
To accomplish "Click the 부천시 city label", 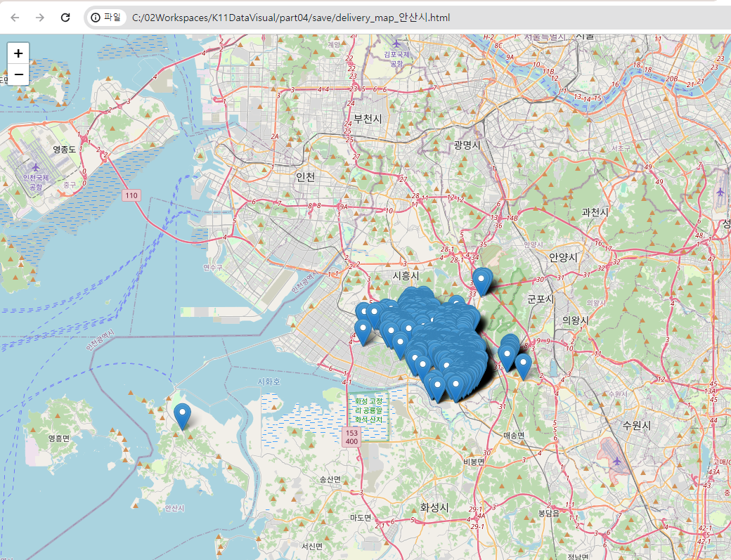I will point(368,118).
